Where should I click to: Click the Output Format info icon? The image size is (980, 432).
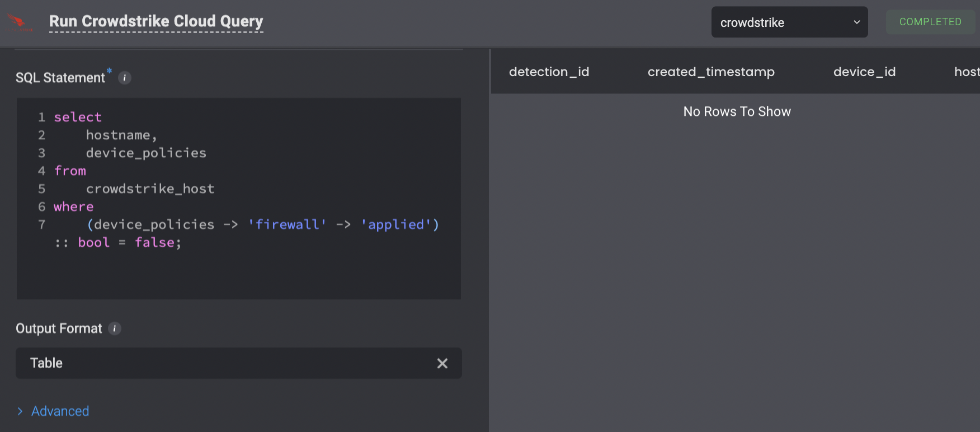(x=115, y=328)
